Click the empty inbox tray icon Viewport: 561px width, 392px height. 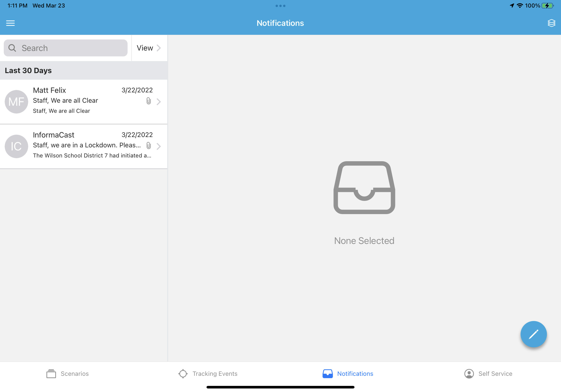[364, 188]
